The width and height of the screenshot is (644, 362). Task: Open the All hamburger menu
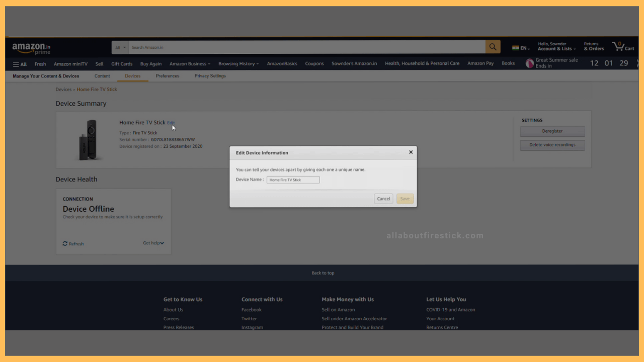click(x=20, y=64)
